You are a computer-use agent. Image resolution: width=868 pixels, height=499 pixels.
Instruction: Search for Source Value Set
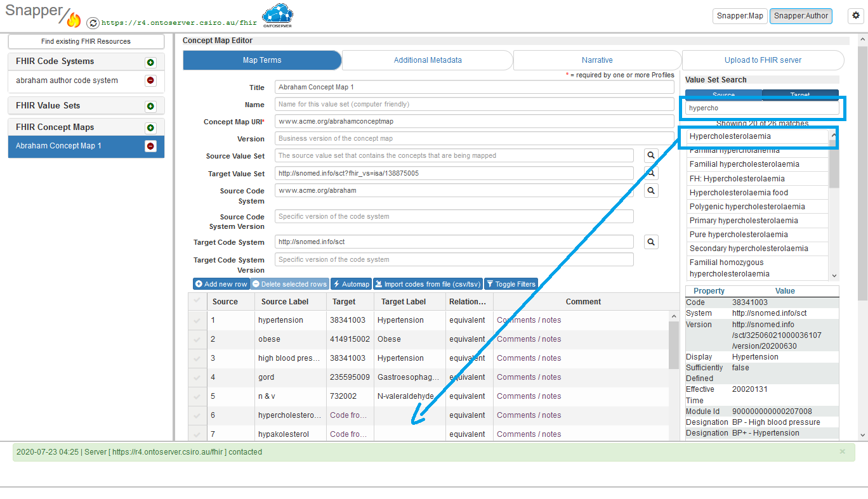[x=651, y=155]
